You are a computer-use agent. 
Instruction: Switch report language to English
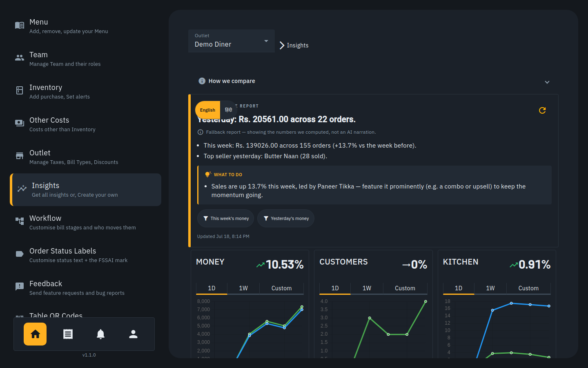pyautogui.click(x=207, y=110)
